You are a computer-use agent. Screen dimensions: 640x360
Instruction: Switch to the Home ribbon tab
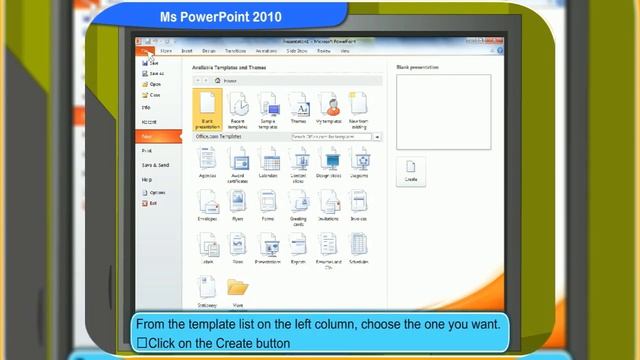(x=166, y=51)
